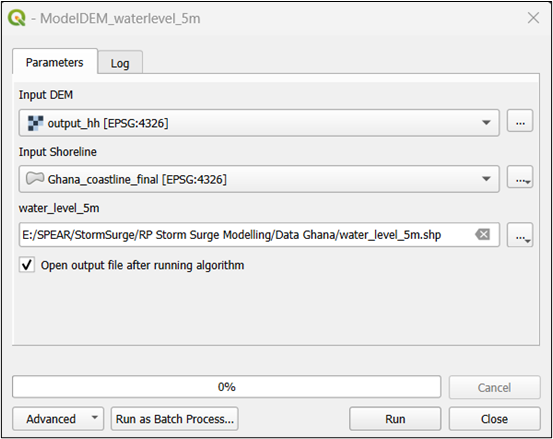Viewport: 553px width, 439px height.
Task: Open water_level_5m save options button
Action: pos(520,234)
